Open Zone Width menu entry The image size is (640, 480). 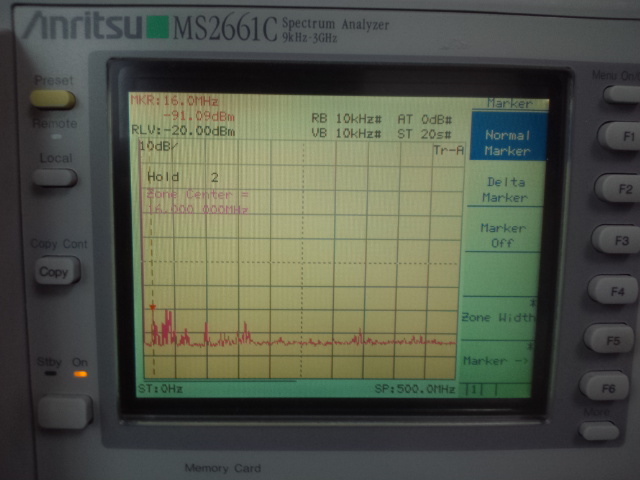498,317
